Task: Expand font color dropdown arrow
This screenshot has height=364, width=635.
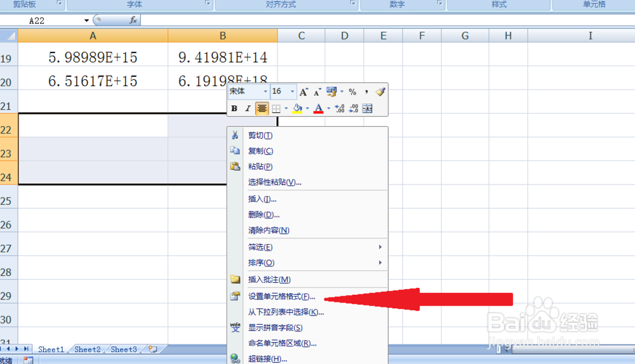Action: click(x=328, y=108)
